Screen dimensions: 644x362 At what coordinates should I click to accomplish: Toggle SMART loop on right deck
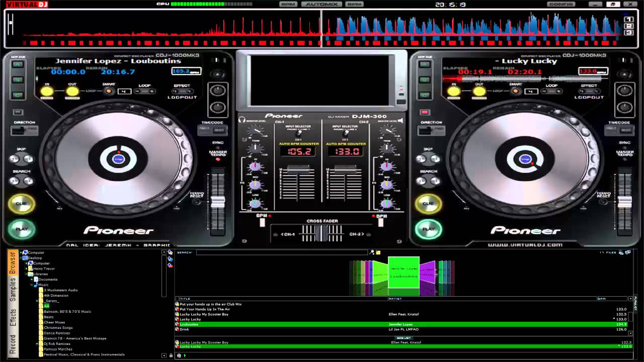point(515,91)
